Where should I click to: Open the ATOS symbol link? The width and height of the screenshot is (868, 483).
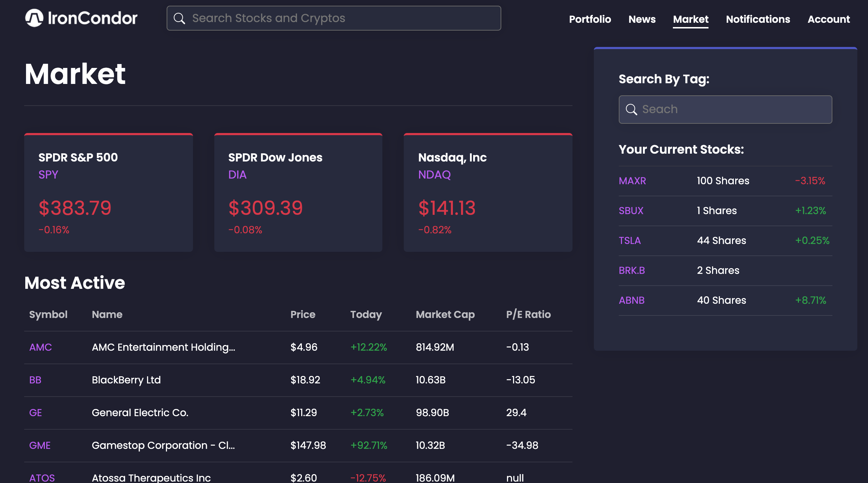(42, 478)
